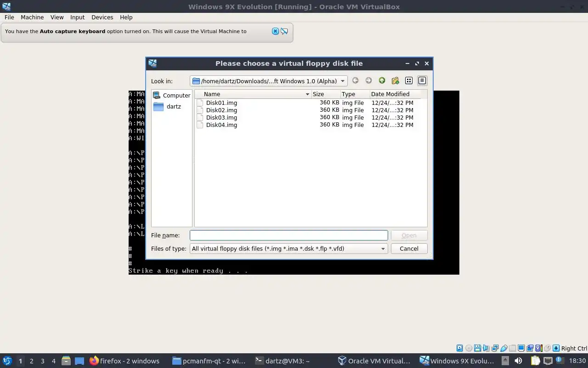Go back in file dialog history
The height and width of the screenshot is (368, 588).
tap(356, 80)
